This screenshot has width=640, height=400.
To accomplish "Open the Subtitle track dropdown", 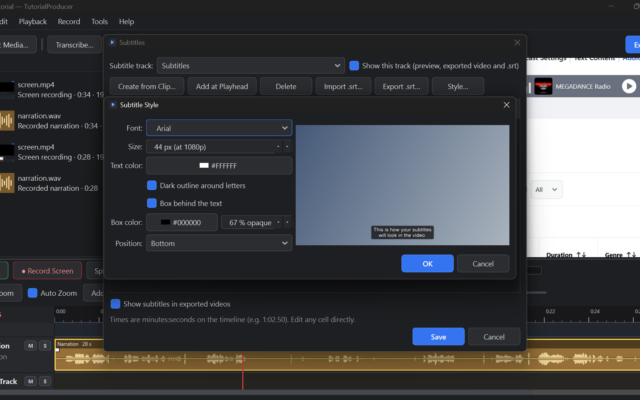I will [251, 66].
